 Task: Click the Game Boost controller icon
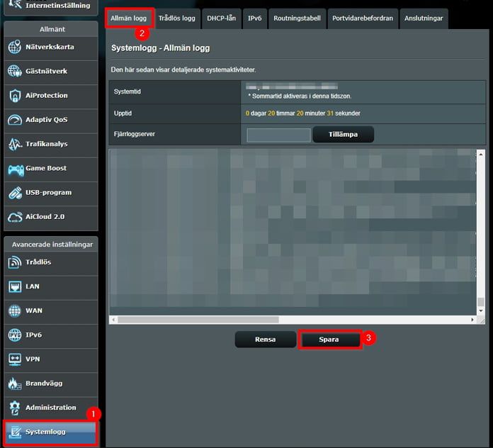(16, 170)
